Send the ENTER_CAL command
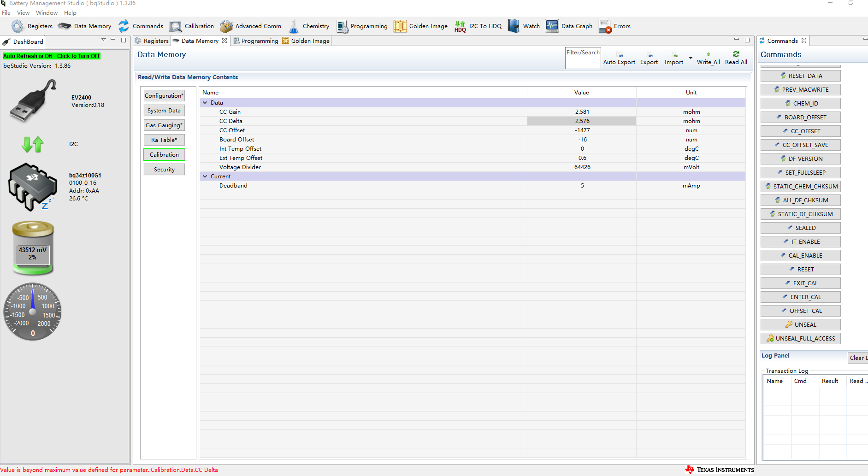 click(x=801, y=297)
